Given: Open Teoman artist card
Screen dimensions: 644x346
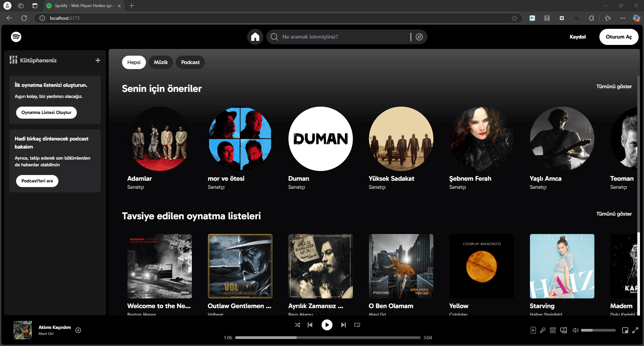Looking at the screenshot, I should [x=624, y=149].
